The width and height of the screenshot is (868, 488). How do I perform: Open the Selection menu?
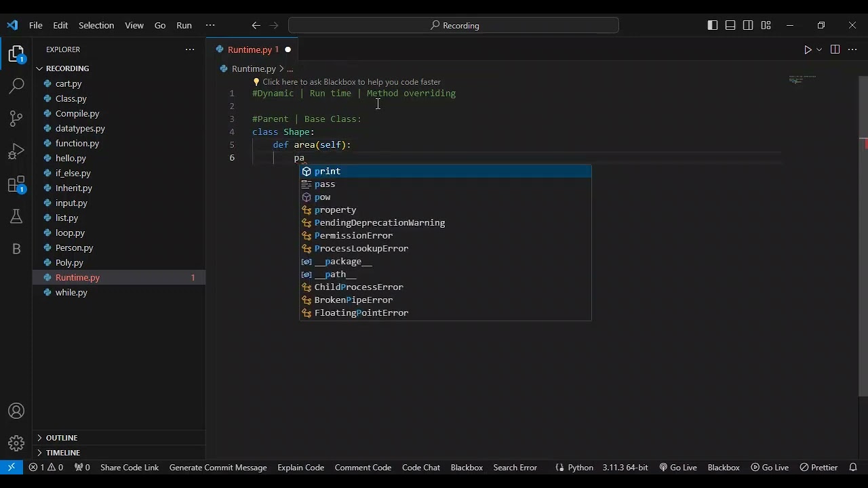96,25
